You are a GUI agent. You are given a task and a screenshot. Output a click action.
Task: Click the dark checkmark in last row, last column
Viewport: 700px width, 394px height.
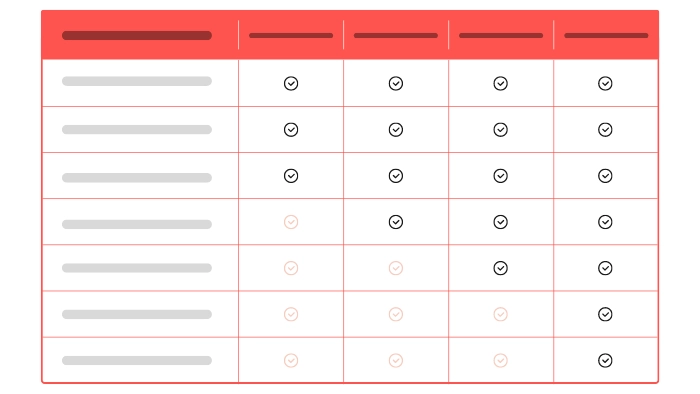[x=605, y=360]
